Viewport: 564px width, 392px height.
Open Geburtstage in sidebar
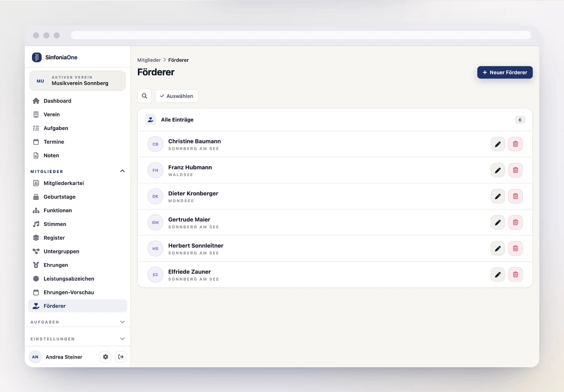coord(78,197)
